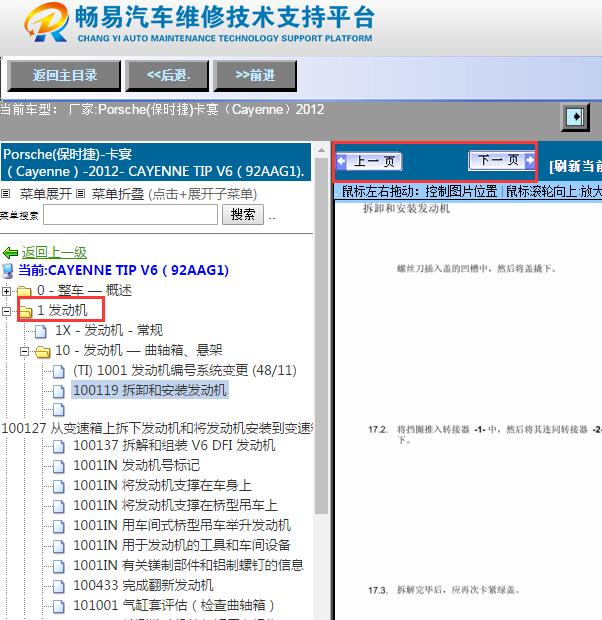Open 100433 完成翻新发动机
The width and height of the screenshot is (602, 620).
143,585
